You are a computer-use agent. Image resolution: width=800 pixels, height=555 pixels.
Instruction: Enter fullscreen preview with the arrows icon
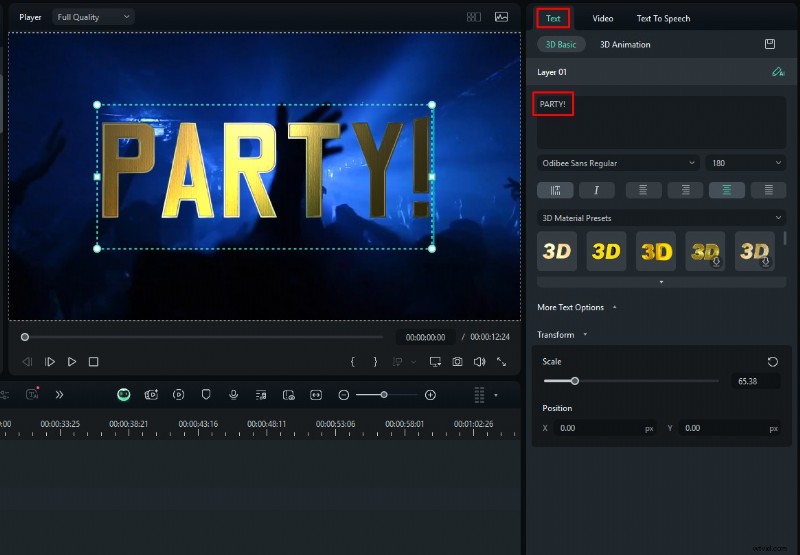502,362
